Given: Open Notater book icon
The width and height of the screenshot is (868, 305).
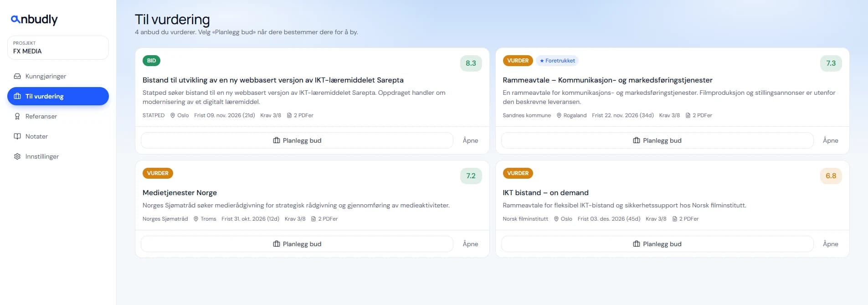Looking at the screenshot, I should (x=17, y=136).
